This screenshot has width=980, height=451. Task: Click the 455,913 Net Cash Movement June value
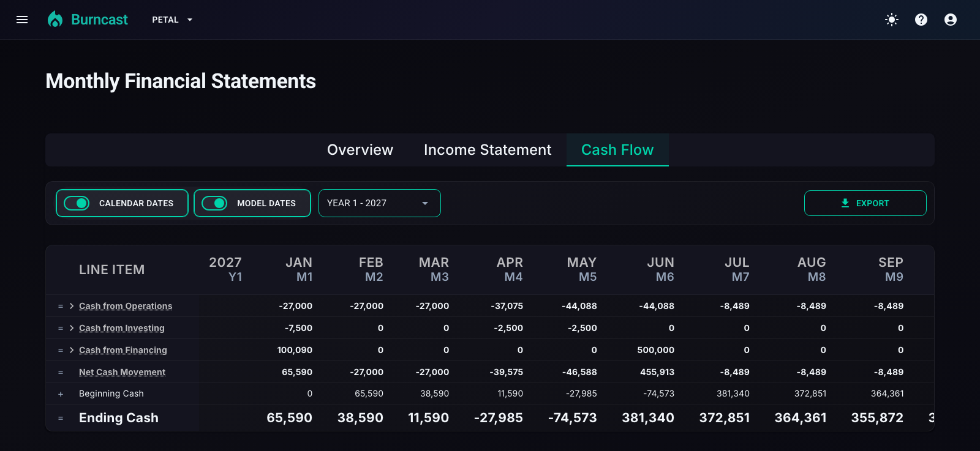(x=657, y=372)
